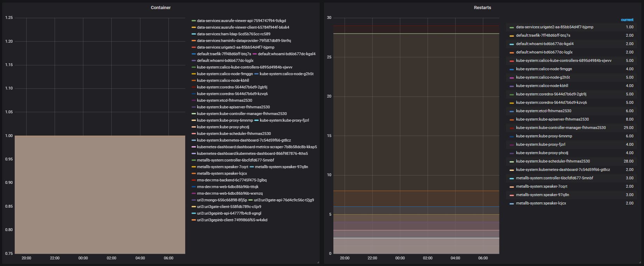Select metallb speaker-97q8n series in Container legend
Image resolution: width=644 pixels, height=266 pixels.
[x=282, y=167]
